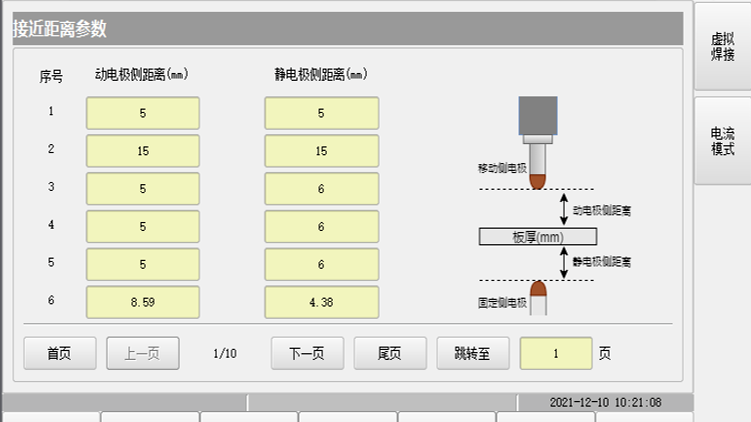Screen dimensions: 751x422
Task: Edit row 4 静电极侧距离 field
Action: pos(321,226)
